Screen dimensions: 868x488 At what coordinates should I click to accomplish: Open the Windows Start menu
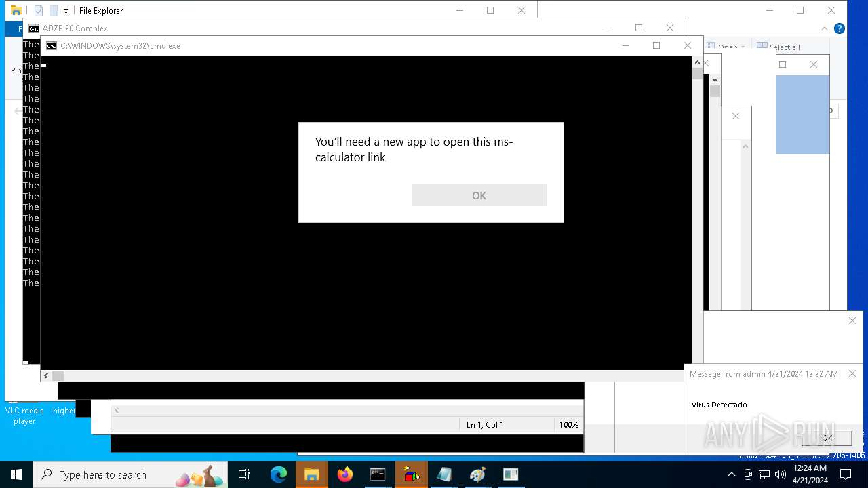pos(16,474)
